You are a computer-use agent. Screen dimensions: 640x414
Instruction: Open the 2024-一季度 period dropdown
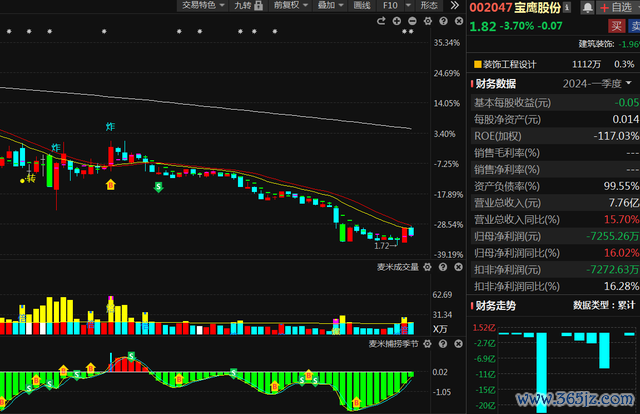597,84
